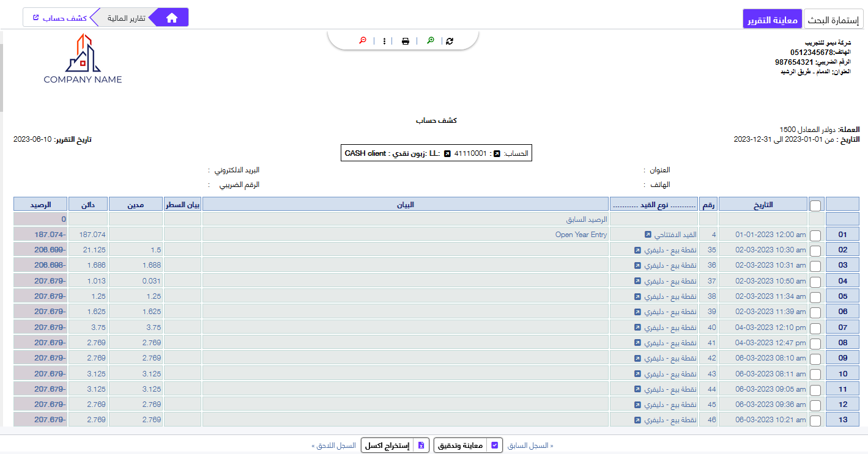
Task: Select the red zoom out magnifier icon
Action: click(x=363, y=40)
